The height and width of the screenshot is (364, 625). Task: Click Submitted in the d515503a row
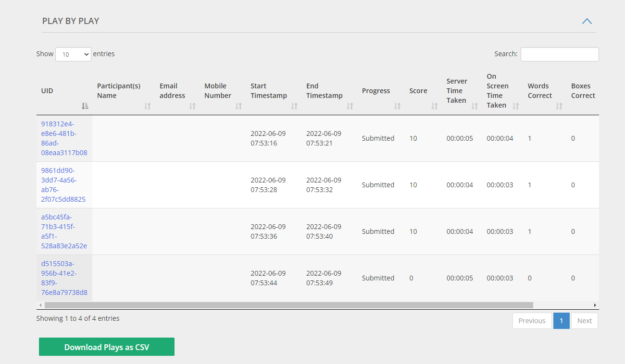pyautogui.click(x=378, y=278)
